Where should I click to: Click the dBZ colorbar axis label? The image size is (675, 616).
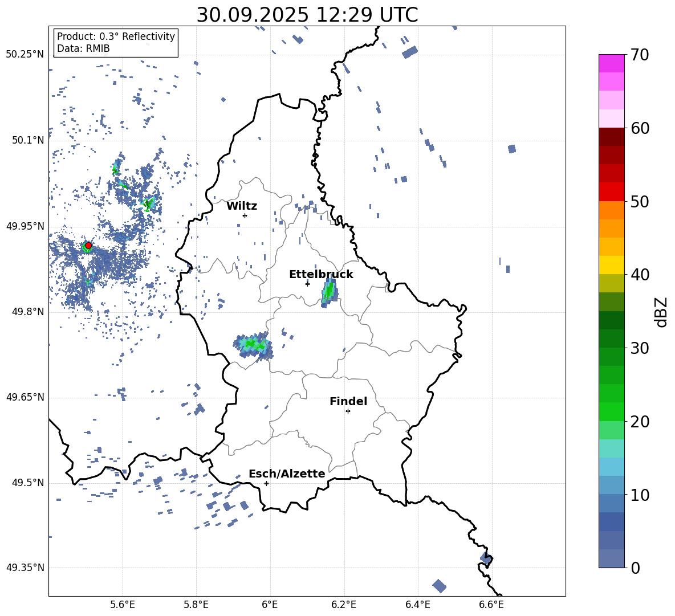pos(661,312)
